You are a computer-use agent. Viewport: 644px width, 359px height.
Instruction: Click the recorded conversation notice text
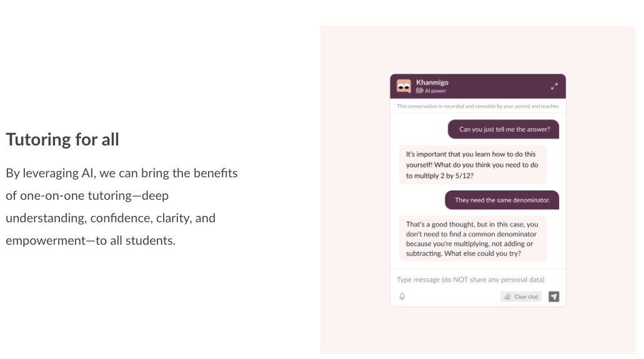tap(478, 106)
